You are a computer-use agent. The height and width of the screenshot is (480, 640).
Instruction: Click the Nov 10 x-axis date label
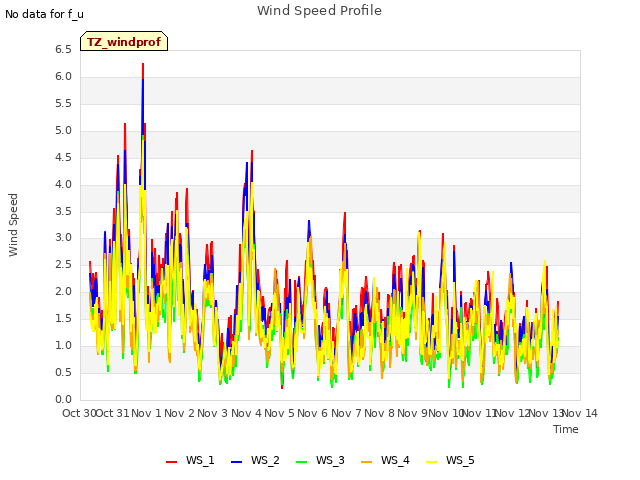coord(446,413)
